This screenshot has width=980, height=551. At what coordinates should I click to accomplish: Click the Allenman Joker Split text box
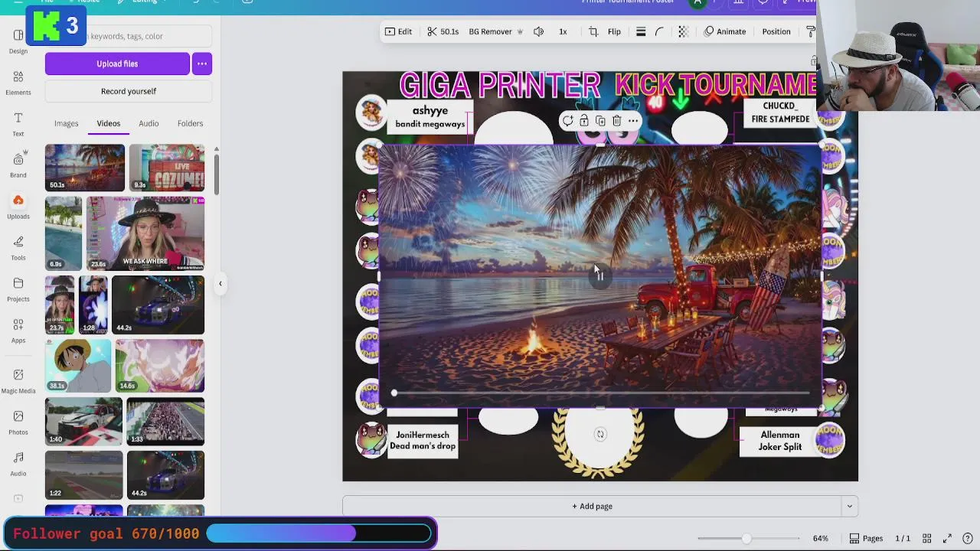tap(780, 441)
